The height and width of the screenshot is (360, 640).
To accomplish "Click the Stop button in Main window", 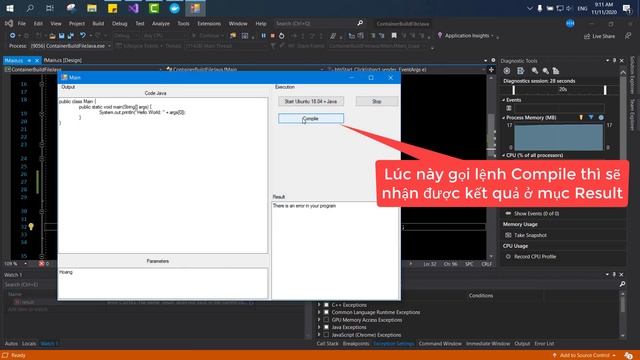I will click(x=377, y=101).
